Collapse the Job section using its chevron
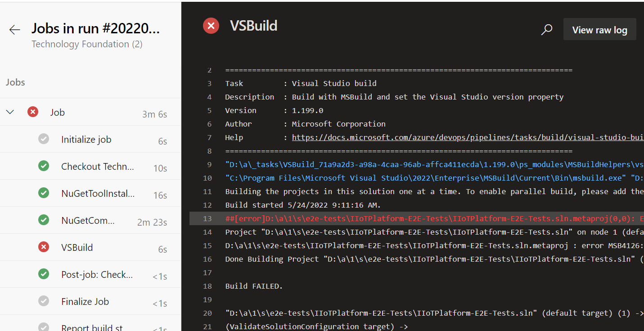The height and width of the screenshot is (331, 644). click(x=10, y=112)
